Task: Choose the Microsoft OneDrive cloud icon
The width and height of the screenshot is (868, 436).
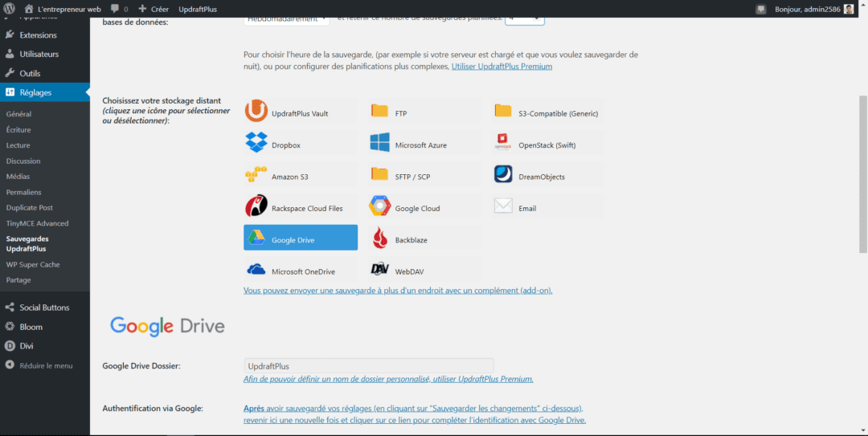Action: [x=256, y=270]
